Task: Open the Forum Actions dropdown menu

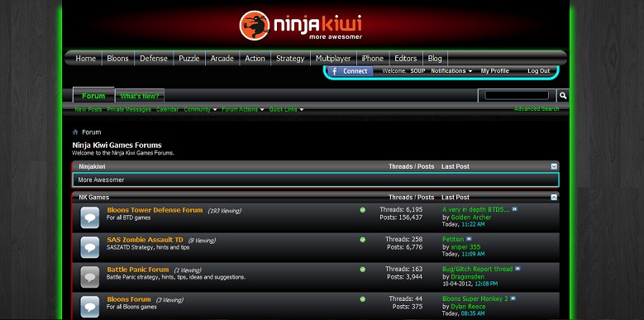Action: (x=243, y=110)
